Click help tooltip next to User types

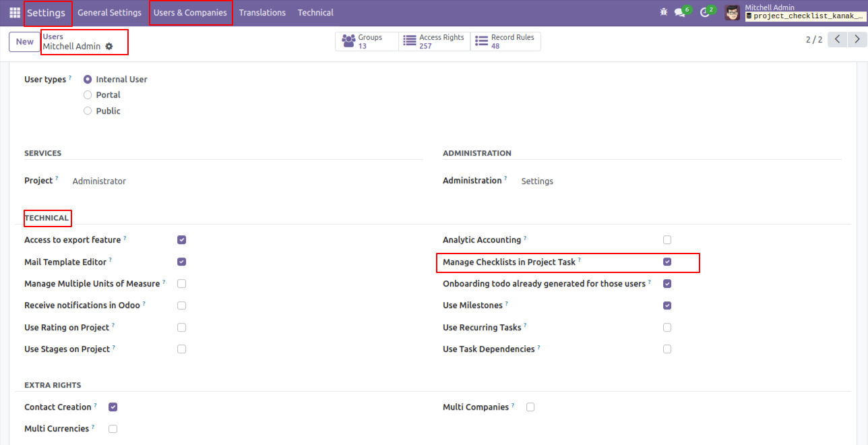[70, 78]
